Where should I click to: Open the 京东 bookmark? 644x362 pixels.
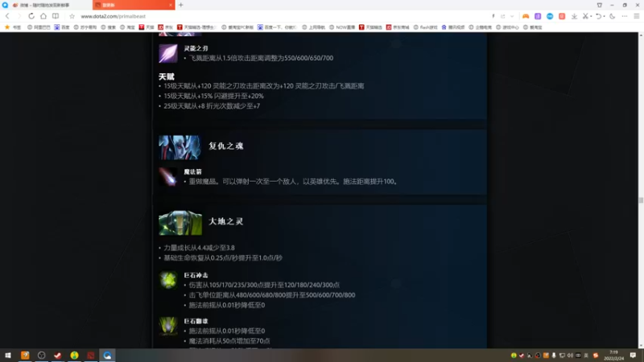click(166, 27)
